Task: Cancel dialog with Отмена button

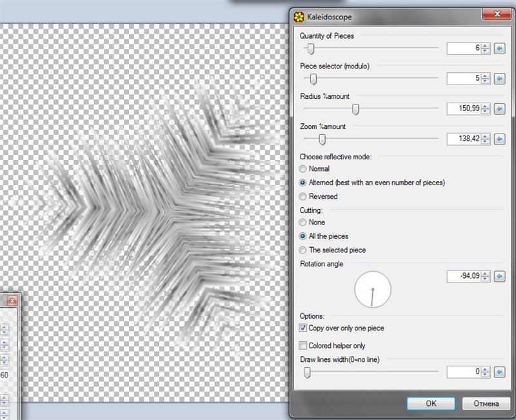Action: 486,403
